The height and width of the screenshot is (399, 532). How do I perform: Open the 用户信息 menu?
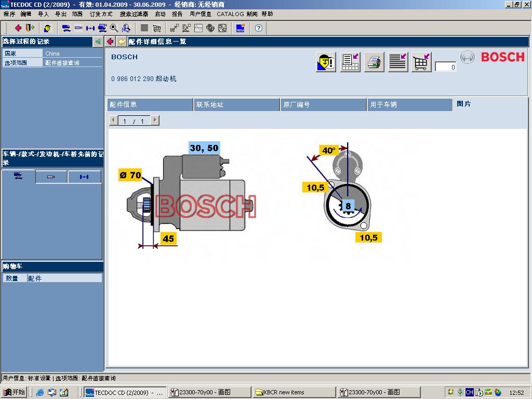coord(200,14)
